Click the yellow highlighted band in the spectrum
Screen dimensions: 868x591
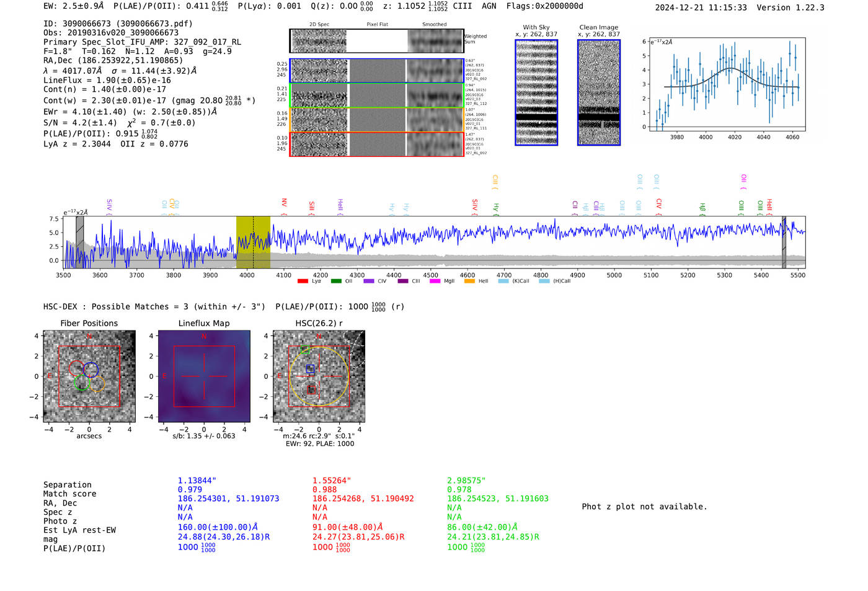[253, 242]
